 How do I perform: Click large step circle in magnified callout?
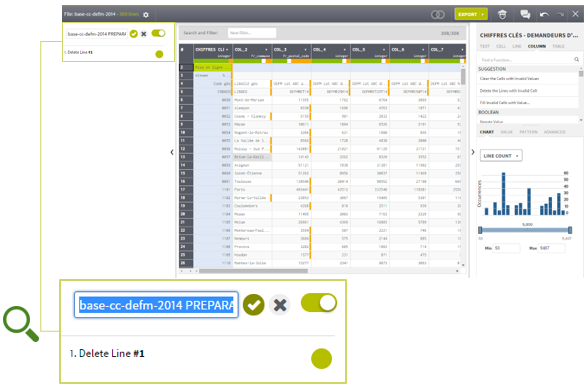321,358
